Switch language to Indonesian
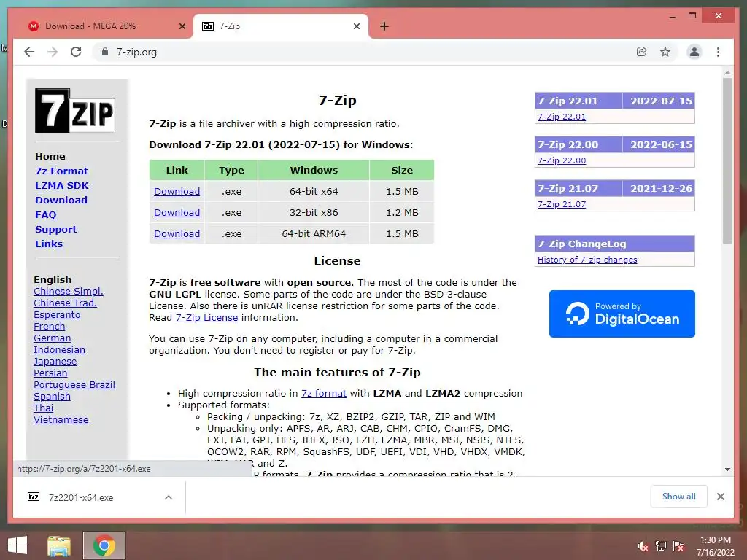The image size is (747, 560). 59,349
